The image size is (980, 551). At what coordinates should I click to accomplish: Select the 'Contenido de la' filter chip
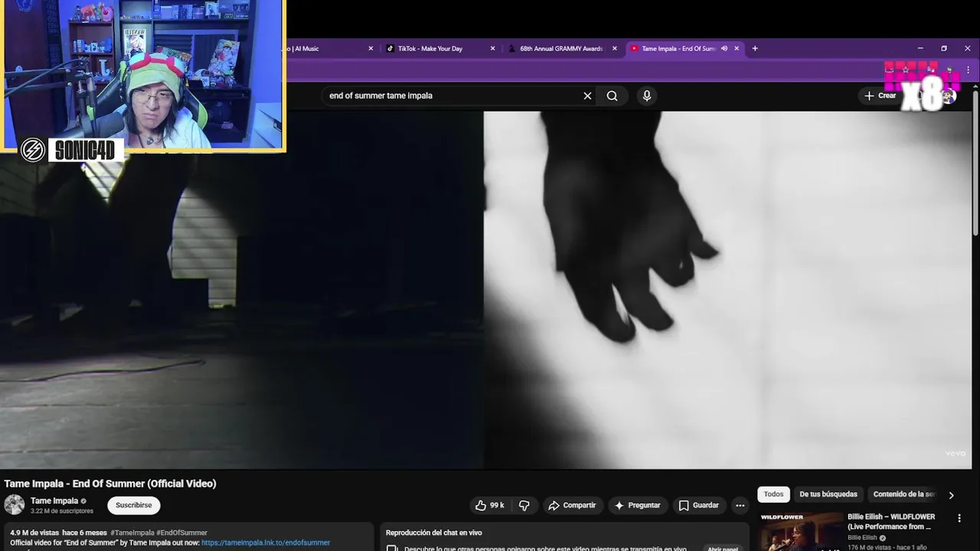(903, 494)
